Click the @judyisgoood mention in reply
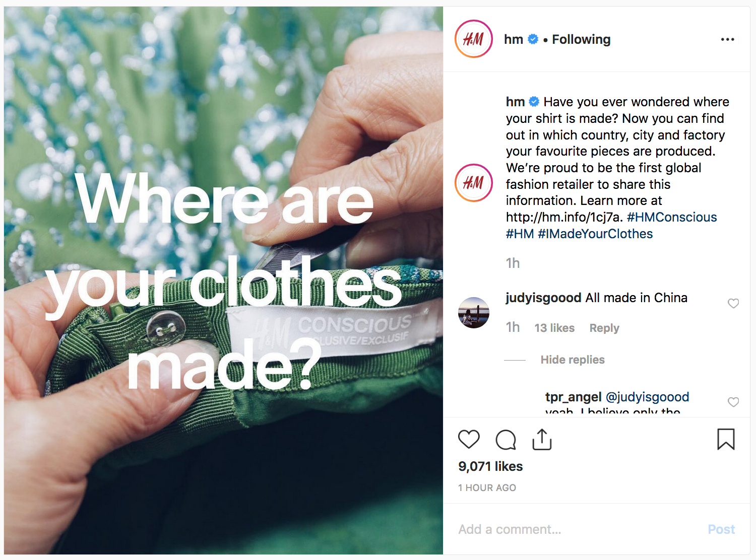The height and width of the screenshot is (560, 756). click(x=647, y=397)
